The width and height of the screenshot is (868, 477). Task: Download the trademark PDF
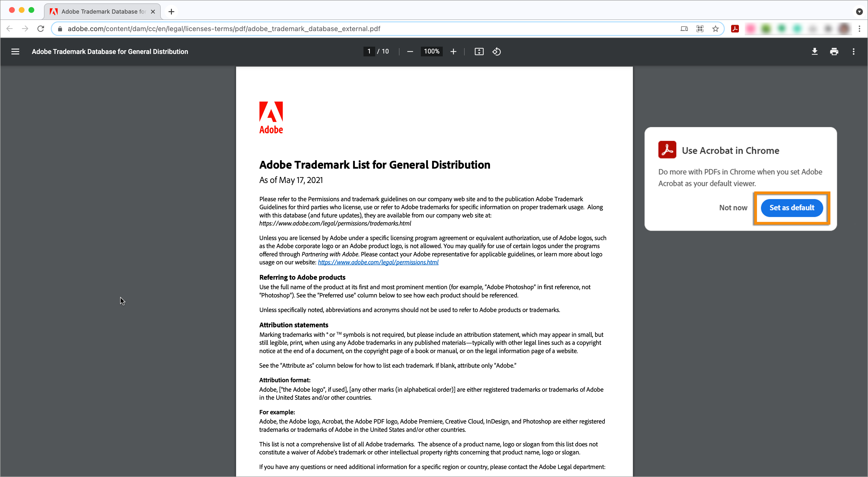[x=815, y=51]
